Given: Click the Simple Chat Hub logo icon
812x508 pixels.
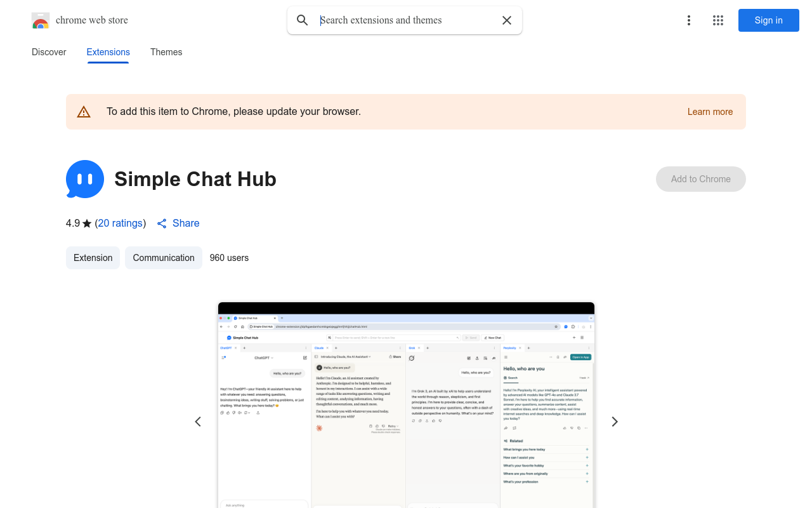Looking at the screenshot, I should 85,179.
